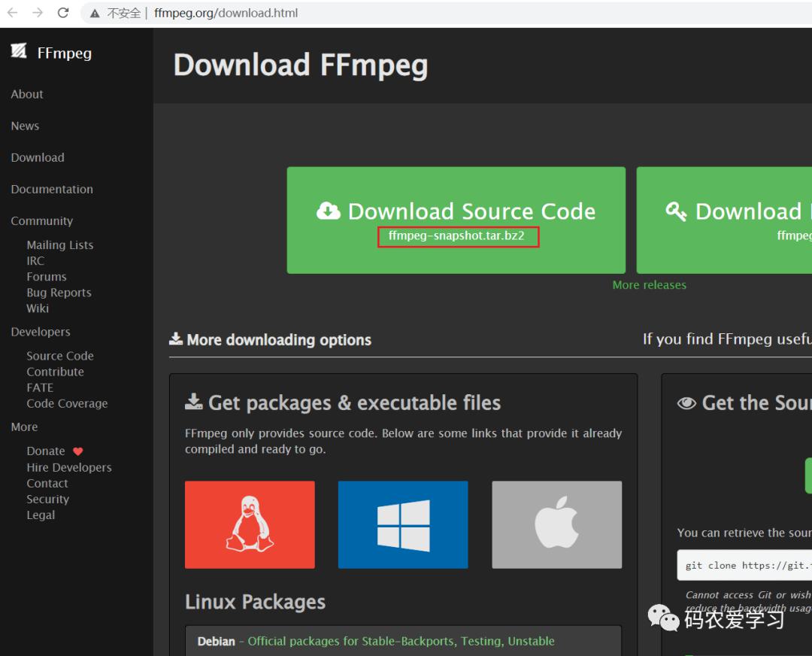Click the ffmpeg-snapshot.tar.bz2 link
This screenshot has height=656, width=812.
[457, 235]
